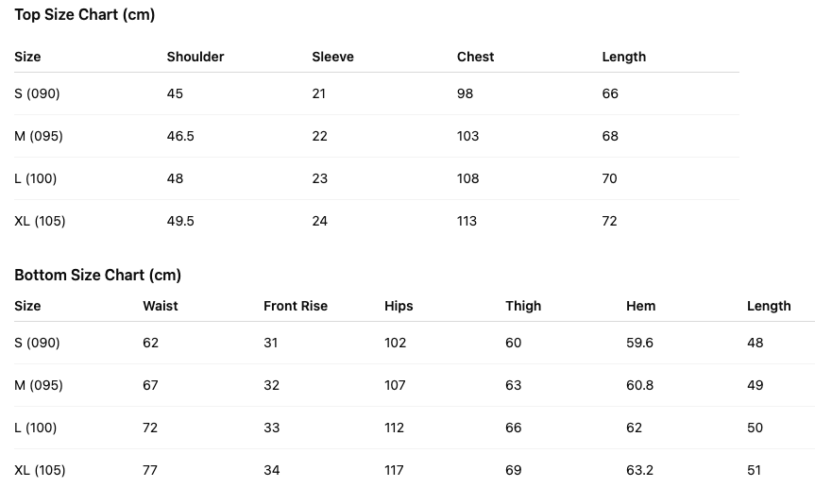Select the Shoulder column header
Viewport: 815px width, 504px height.
pyautogui.click(x=195, y=57)
